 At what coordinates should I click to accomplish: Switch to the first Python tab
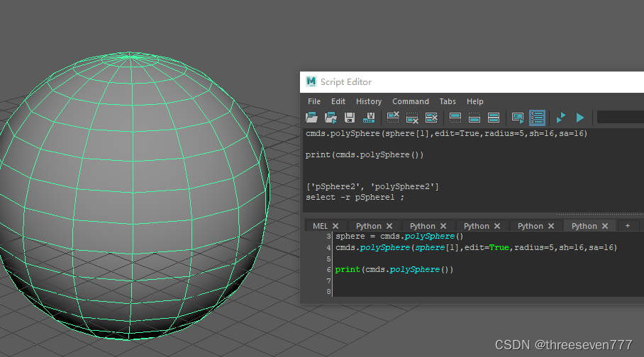coord(368,226)
